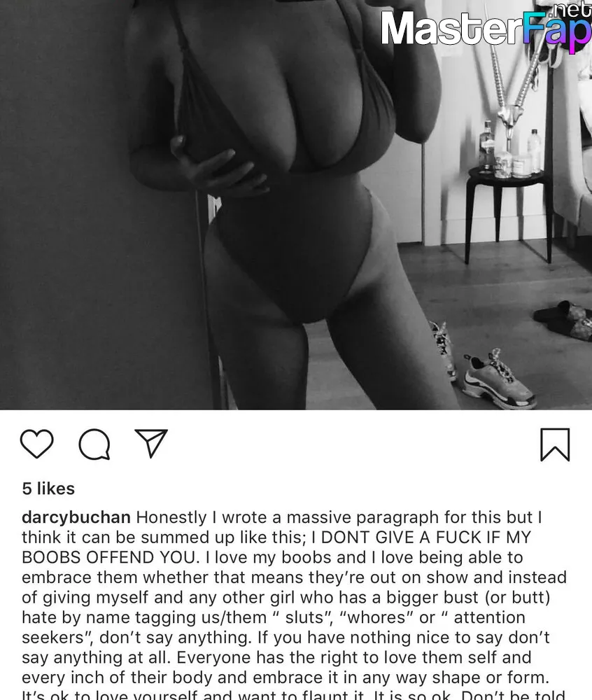This screenshot has height=700, width=592.
Task: Click the caption phrase attention seekers
Action: [273, 627]
